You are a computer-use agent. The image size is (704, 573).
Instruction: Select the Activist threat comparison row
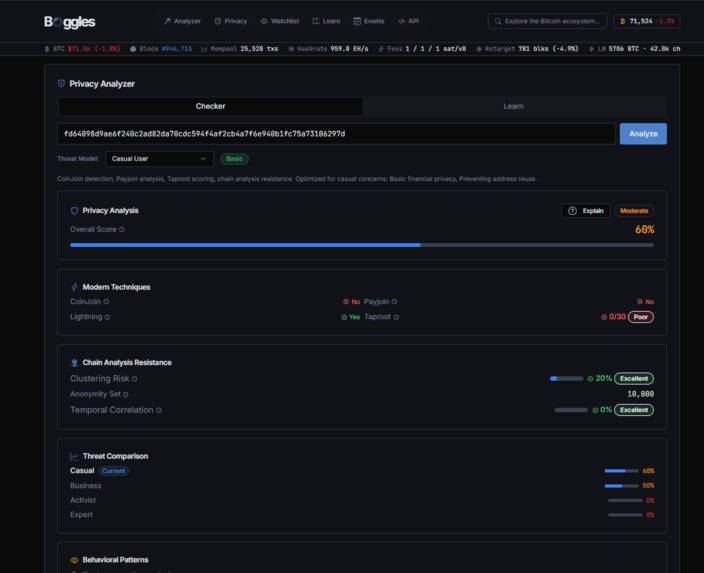362,500
